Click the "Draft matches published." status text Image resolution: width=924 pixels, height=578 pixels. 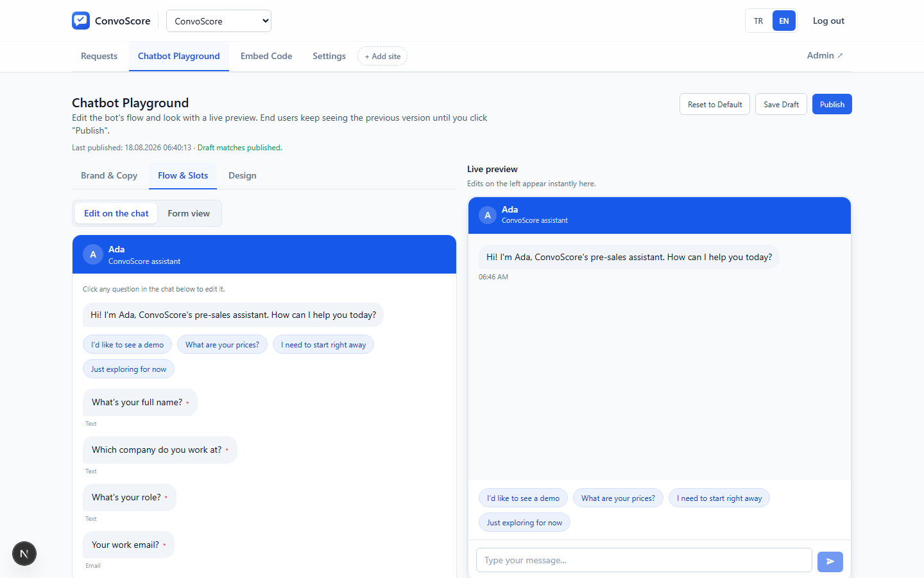click(x=240, y=148)
